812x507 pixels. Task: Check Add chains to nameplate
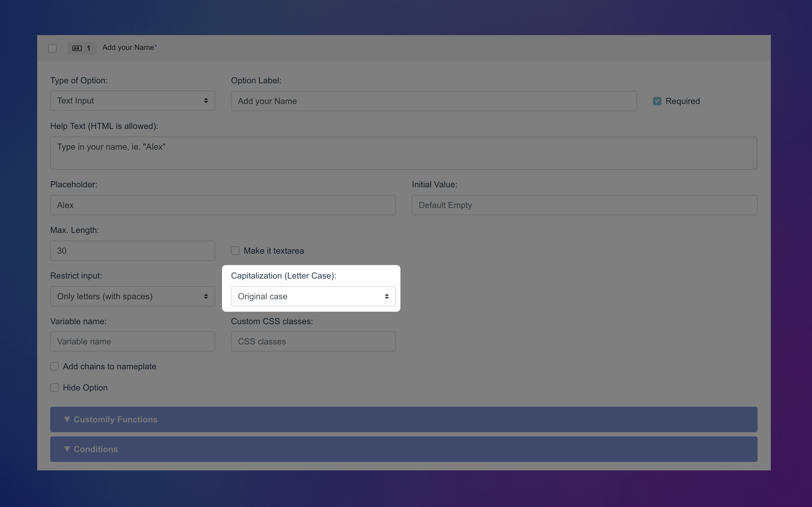pyautogui.click(x=54, y=366)
